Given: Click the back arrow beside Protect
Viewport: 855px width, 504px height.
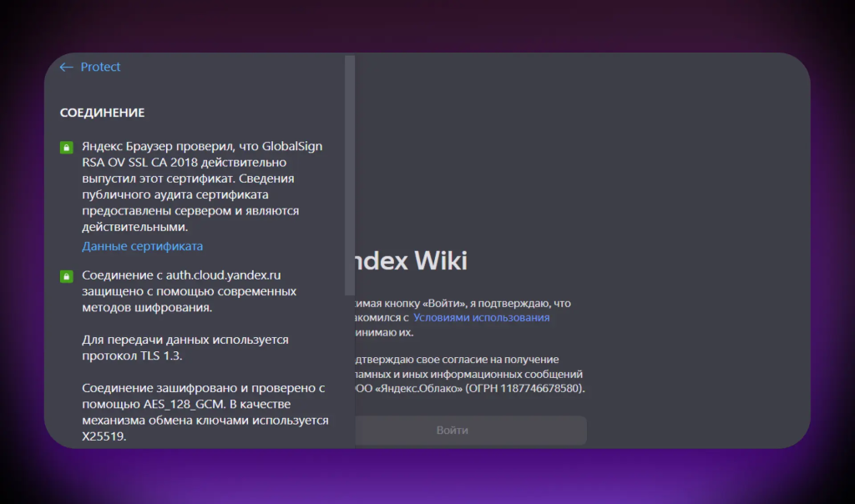Looking at the screenshot, I should (67, 67).
